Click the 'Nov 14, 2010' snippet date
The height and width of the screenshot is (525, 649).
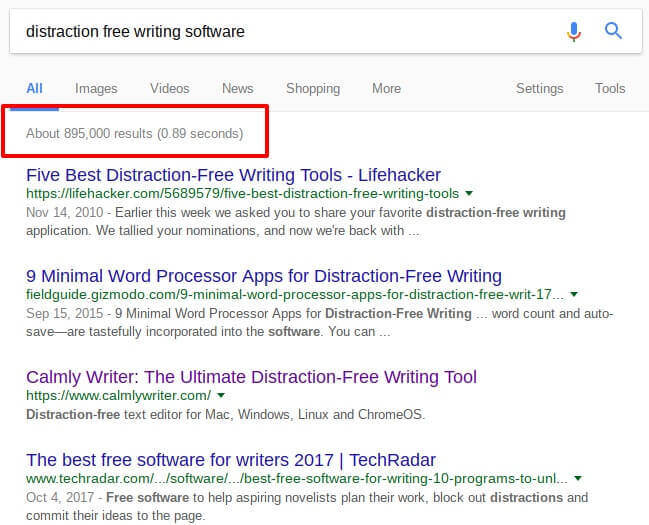click(65, 212)
